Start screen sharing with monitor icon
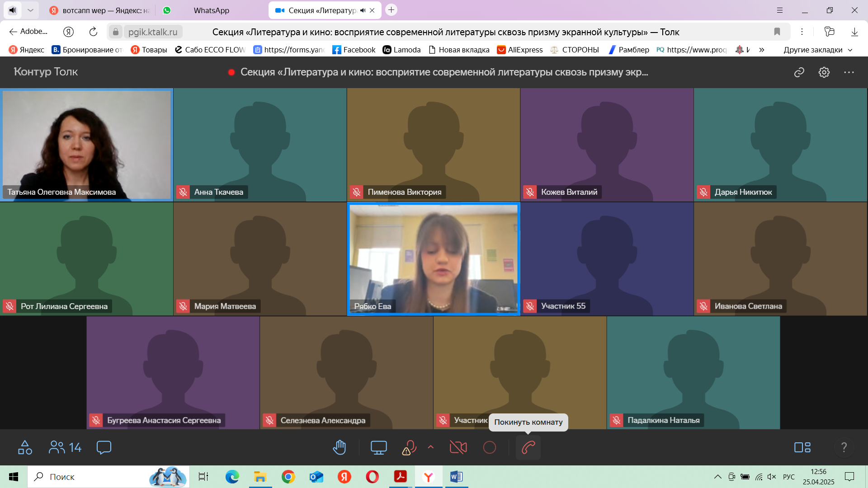This screenshot has width=868, height=488. click(378, 447)
